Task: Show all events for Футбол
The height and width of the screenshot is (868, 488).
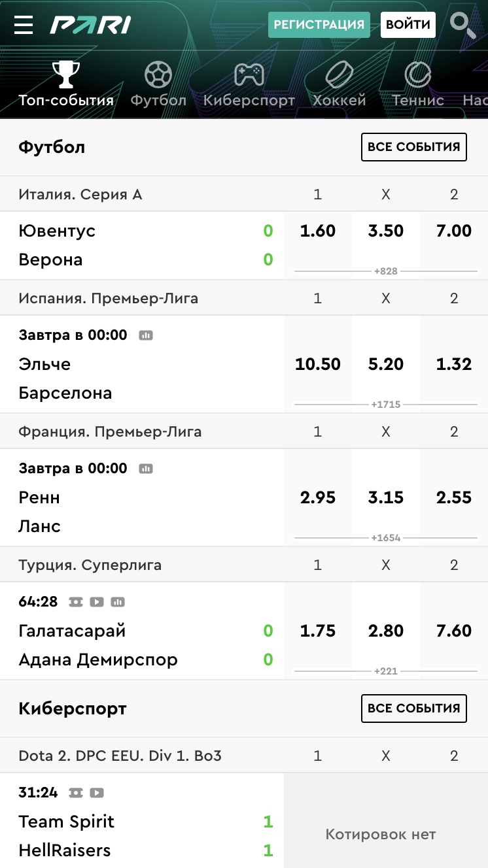Action: 413,147
